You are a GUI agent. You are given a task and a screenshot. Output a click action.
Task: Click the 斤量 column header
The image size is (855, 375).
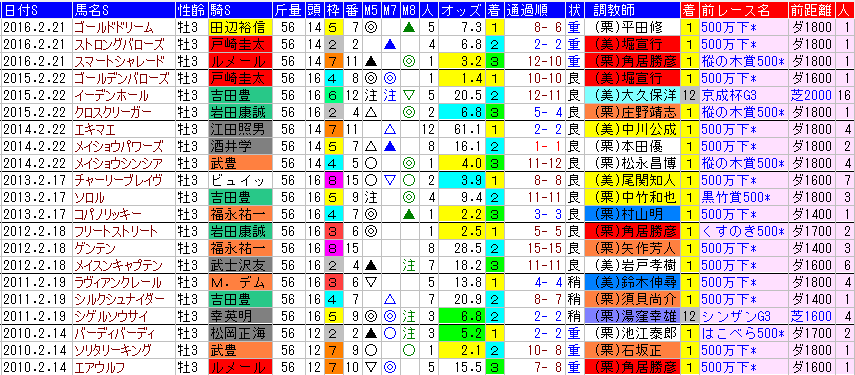coord(287,9)
